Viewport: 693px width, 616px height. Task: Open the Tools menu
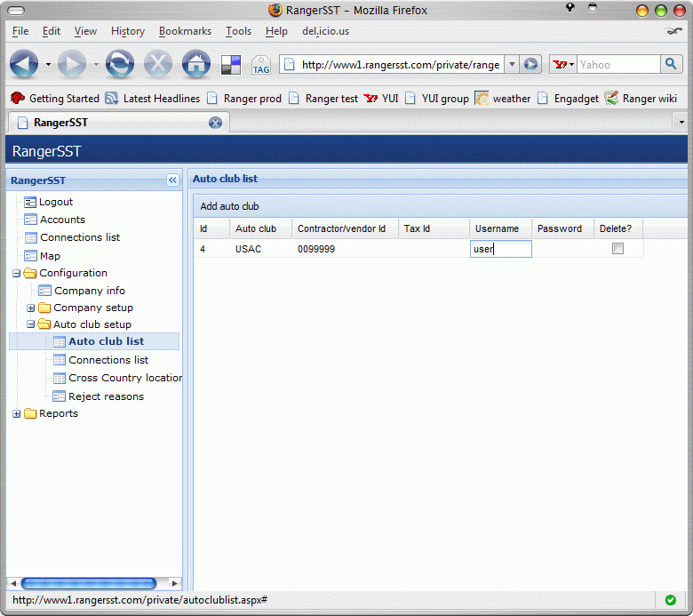[x=238, y=31]
